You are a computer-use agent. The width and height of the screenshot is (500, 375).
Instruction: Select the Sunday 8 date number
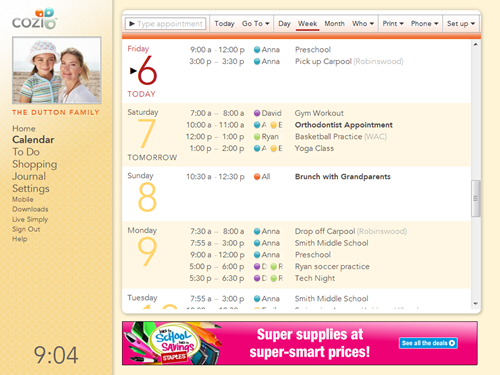pos(147,197)
